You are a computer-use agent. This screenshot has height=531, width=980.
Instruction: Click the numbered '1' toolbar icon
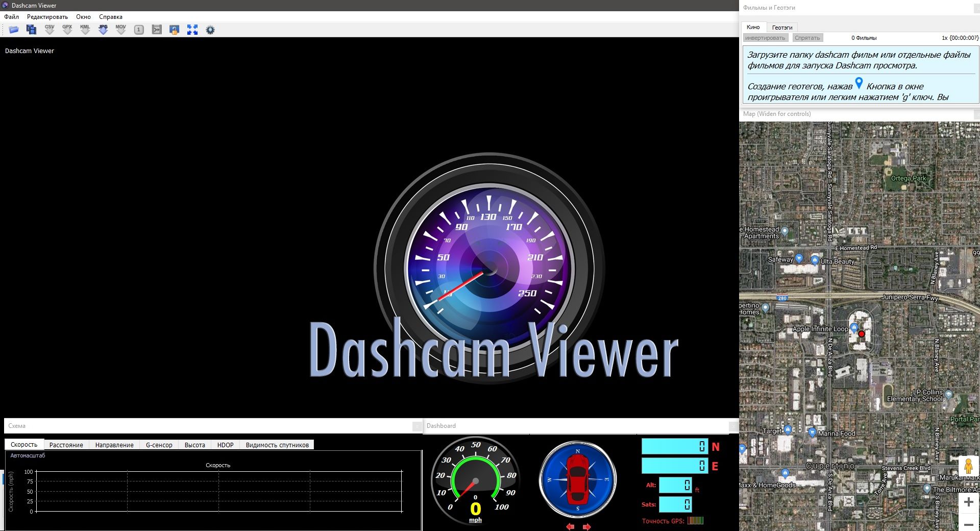click(x=139, y=30)
